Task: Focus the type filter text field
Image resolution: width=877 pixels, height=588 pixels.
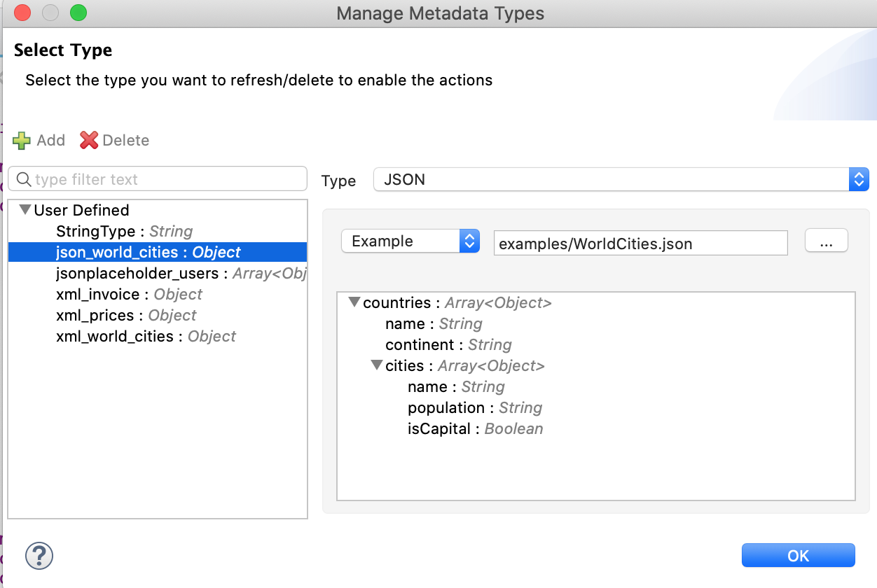Action: [x=168, y=180]
